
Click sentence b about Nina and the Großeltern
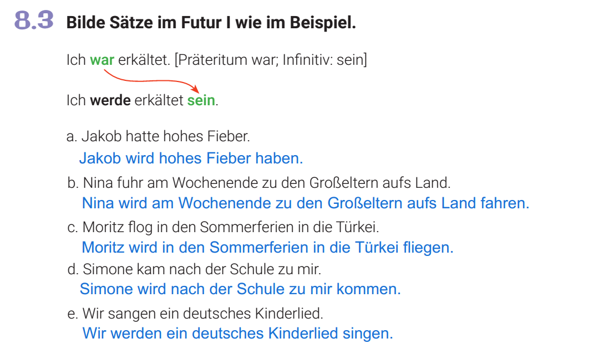[266, 182]
